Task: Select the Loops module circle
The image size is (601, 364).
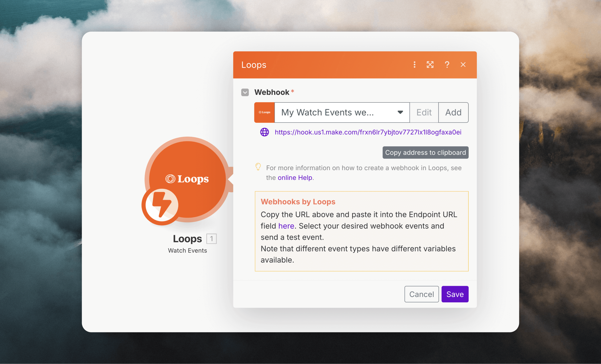Action: pos(187,179)
